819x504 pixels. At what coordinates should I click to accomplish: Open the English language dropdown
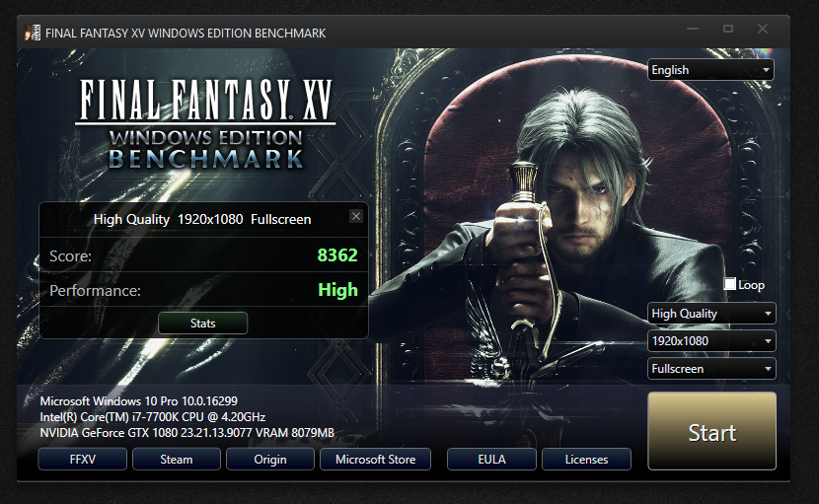pos(710,69)
